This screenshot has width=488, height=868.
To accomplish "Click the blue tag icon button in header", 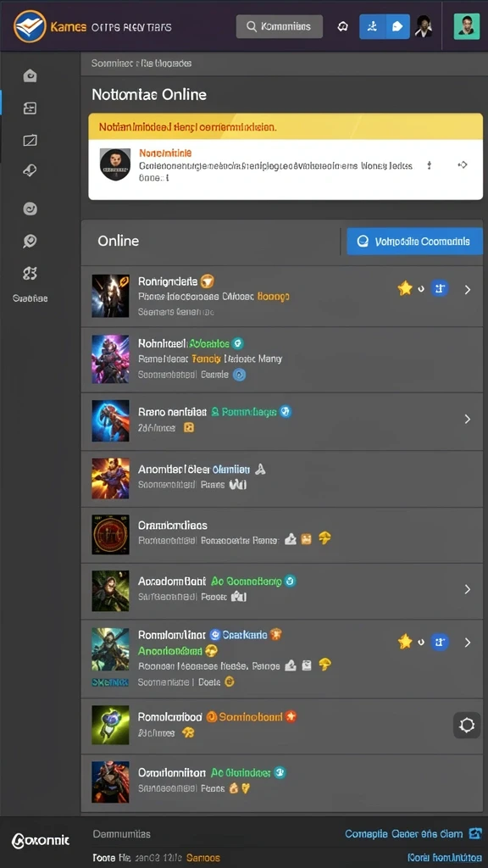I will point(397,26).
